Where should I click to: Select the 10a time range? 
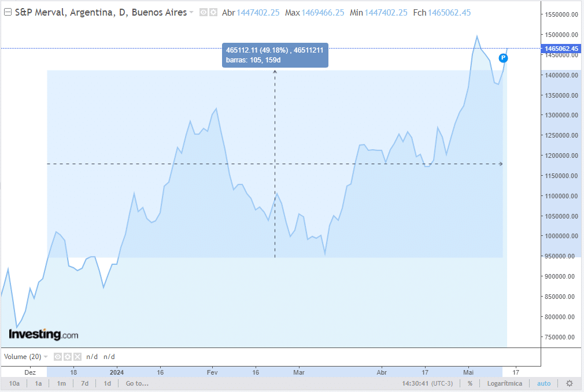click(x=14, y=383)
